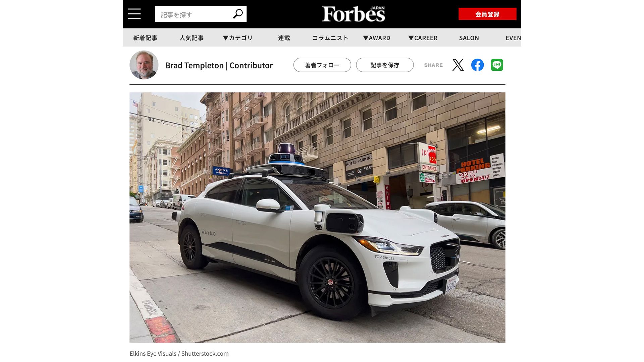
Task: Share article on Facebook
Action: 477,65
